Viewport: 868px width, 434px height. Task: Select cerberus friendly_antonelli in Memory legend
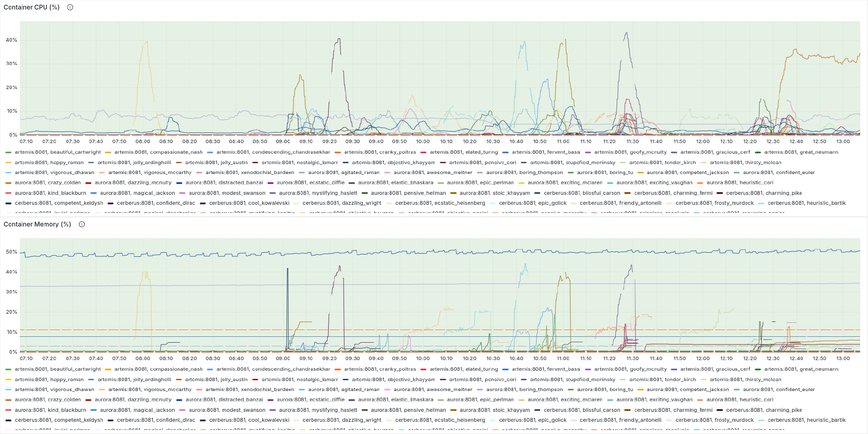[620, 420]
